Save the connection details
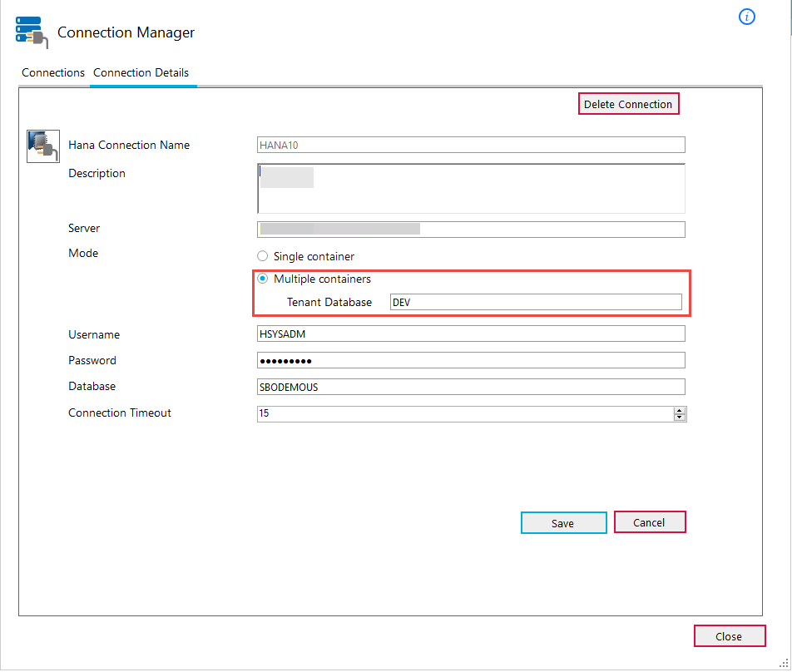The image size is (792, 672). pyautogui.click(x=564, y=523)
